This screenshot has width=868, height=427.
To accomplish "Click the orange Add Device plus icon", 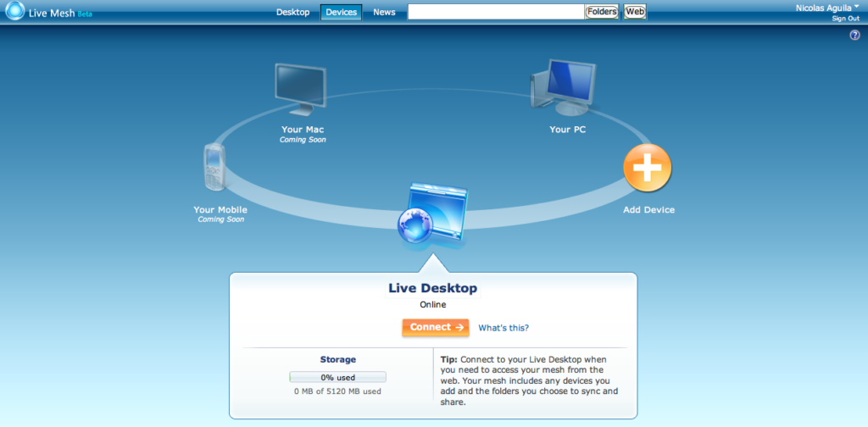I will [647, 168].
